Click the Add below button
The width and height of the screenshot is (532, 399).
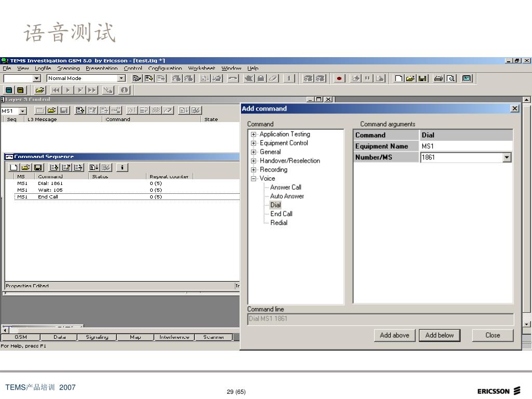pos(440,335)
